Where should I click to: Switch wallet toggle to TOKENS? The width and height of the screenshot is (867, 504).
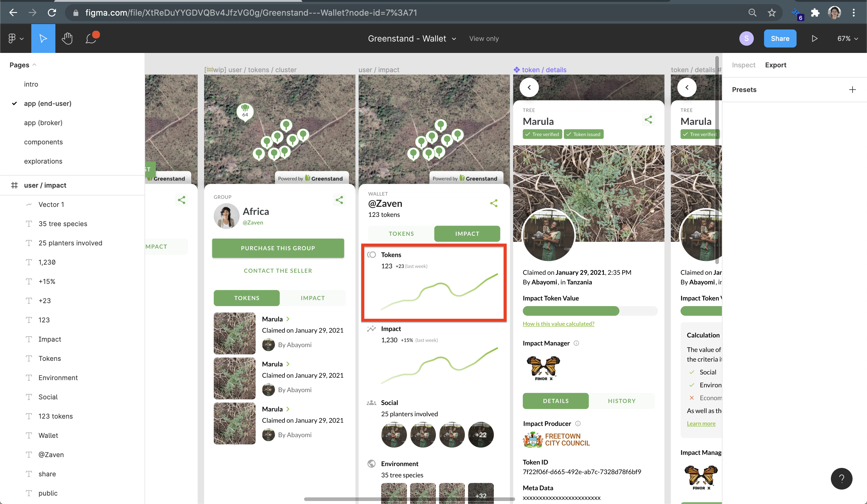point(401,233)
